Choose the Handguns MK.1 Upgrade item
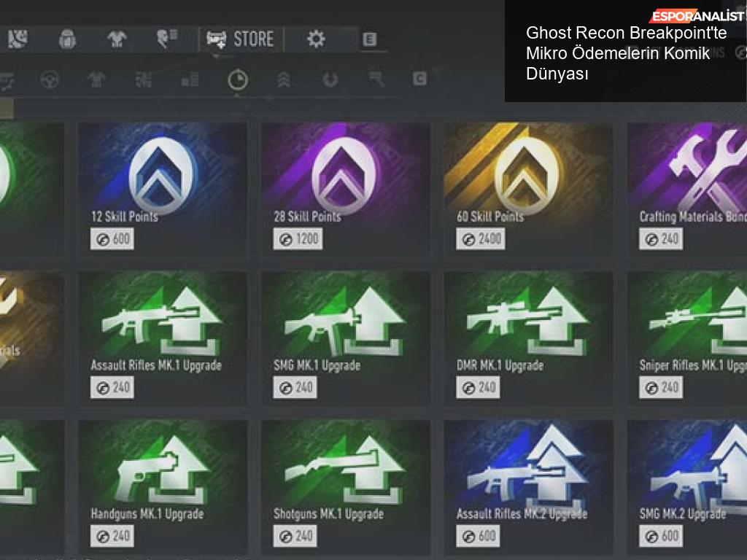Image resolution: width=747 pixels, height=560 pixels. pos(162,486)
